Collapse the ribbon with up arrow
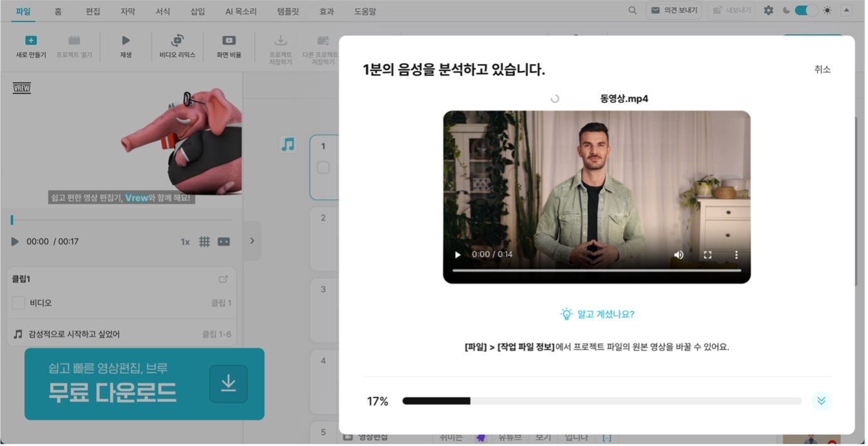Screen dimensions: 868x446 tap(846, 10)
